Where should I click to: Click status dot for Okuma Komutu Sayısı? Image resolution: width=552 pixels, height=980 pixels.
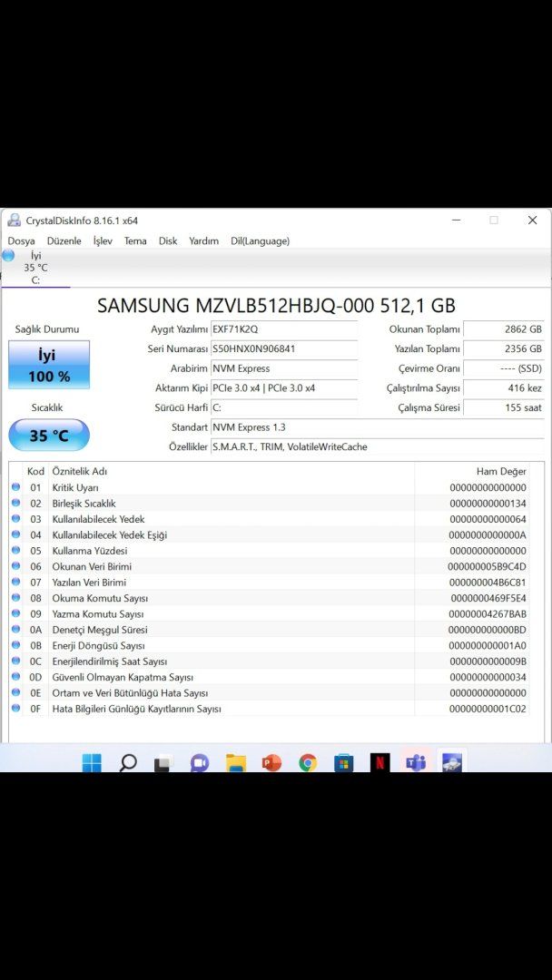(15, 597)
